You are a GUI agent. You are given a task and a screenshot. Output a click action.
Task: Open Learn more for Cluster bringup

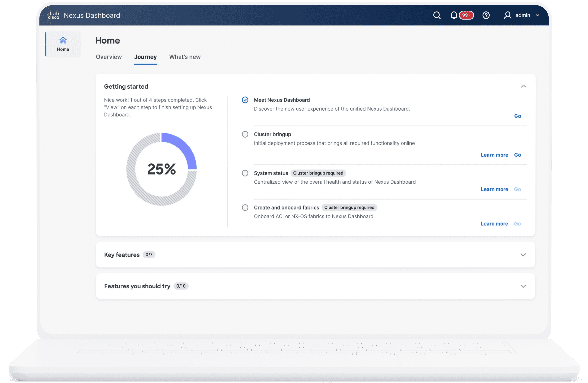pos(494,155)
